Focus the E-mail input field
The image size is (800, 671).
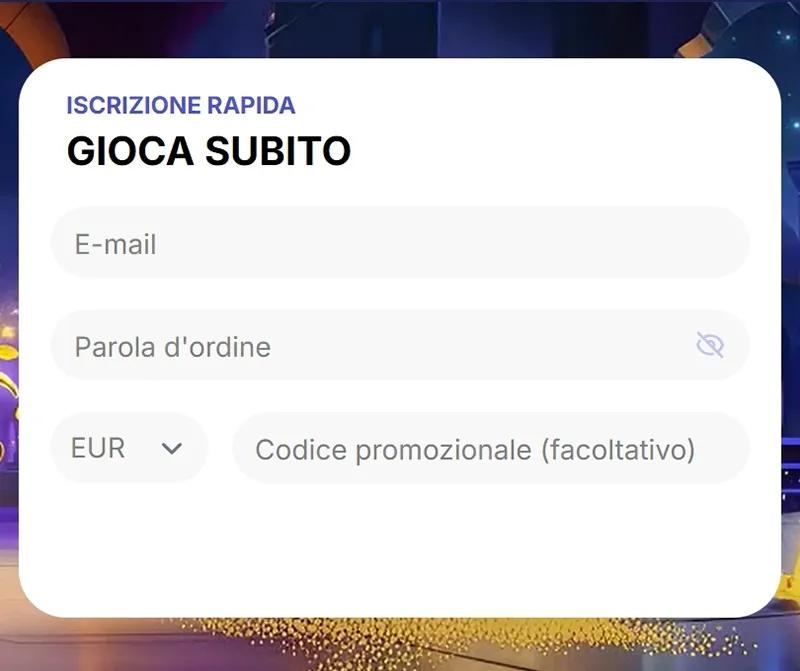(x=400, y=244)
